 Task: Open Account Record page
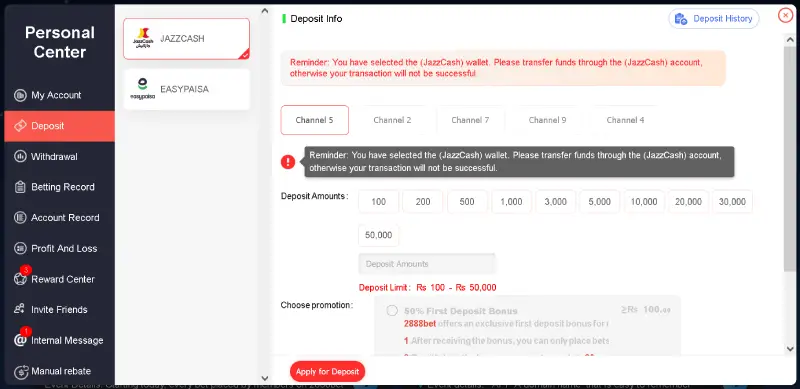click(x=59, y=218)
